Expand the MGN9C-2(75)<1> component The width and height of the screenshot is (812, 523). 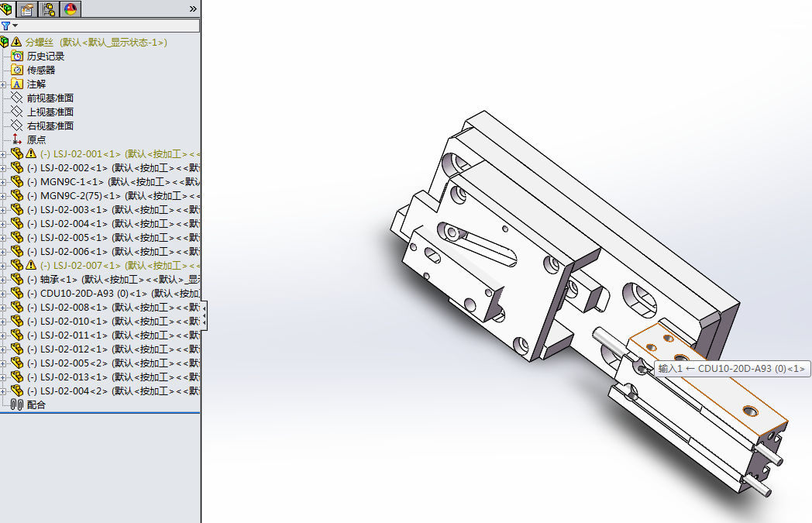[x=3, y=196]
